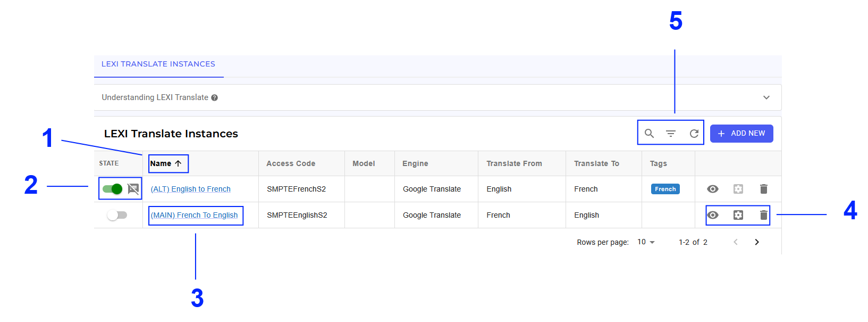
Task: Open the filter list icon
Action: (x=671, y=134)
